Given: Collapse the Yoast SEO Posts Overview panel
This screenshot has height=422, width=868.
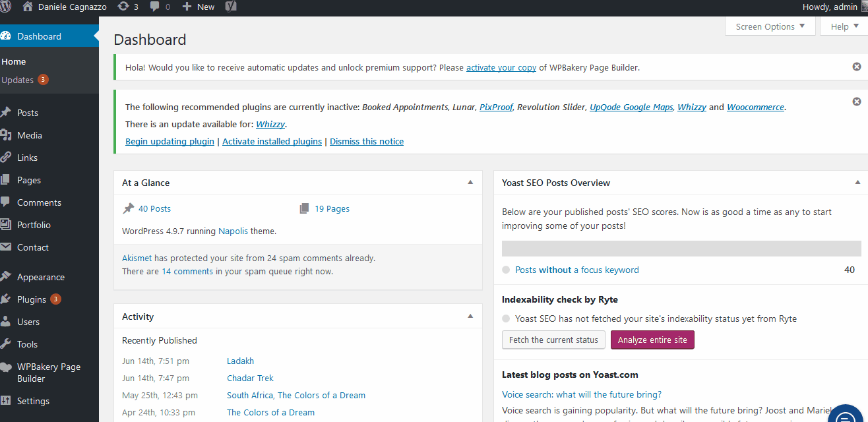Looking at the screenshot, I should (857, 183).
